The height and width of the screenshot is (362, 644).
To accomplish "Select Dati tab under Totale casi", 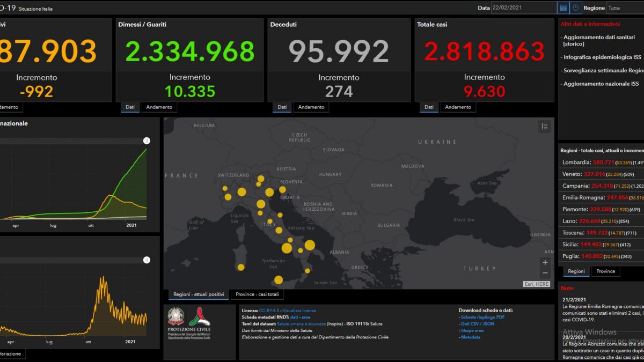I will (429, 107).
